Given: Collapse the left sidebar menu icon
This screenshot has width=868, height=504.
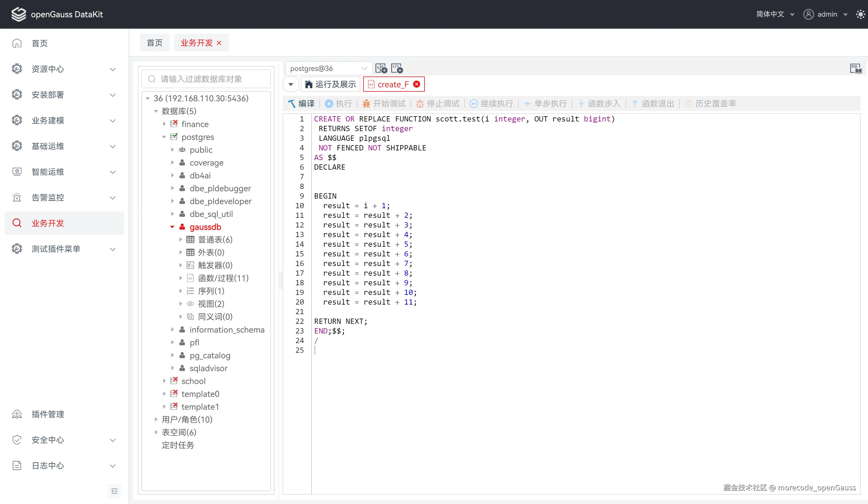Looking at the screenshot, I should (x=114, y=491).
